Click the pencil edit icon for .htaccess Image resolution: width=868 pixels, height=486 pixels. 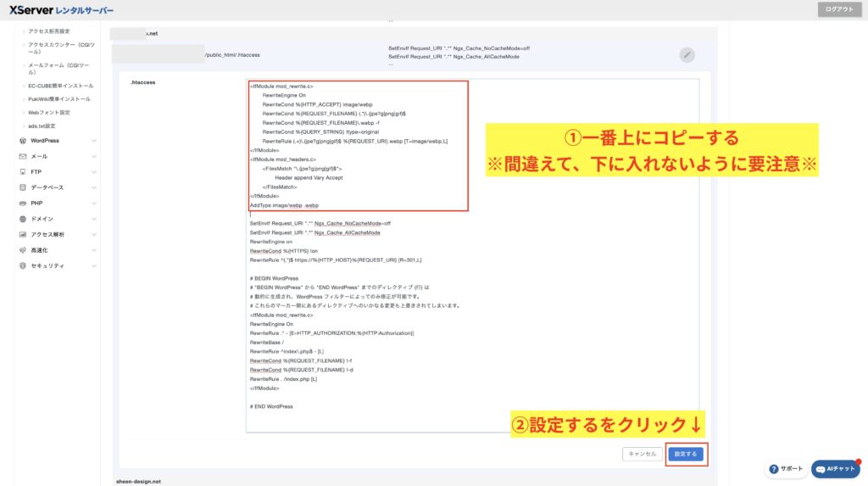coord(687,54)
